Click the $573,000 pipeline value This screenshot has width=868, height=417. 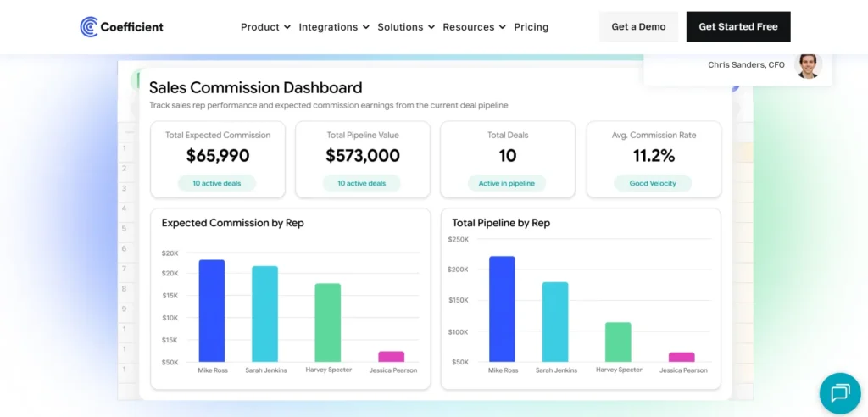click(x=363, y=156)
